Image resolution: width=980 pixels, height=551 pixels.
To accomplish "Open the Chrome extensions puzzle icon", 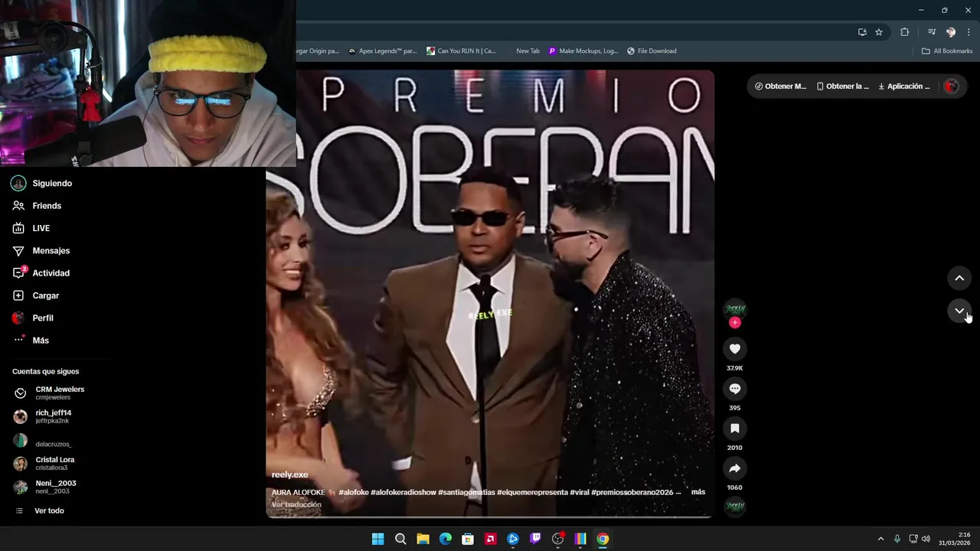I will 905,32.
